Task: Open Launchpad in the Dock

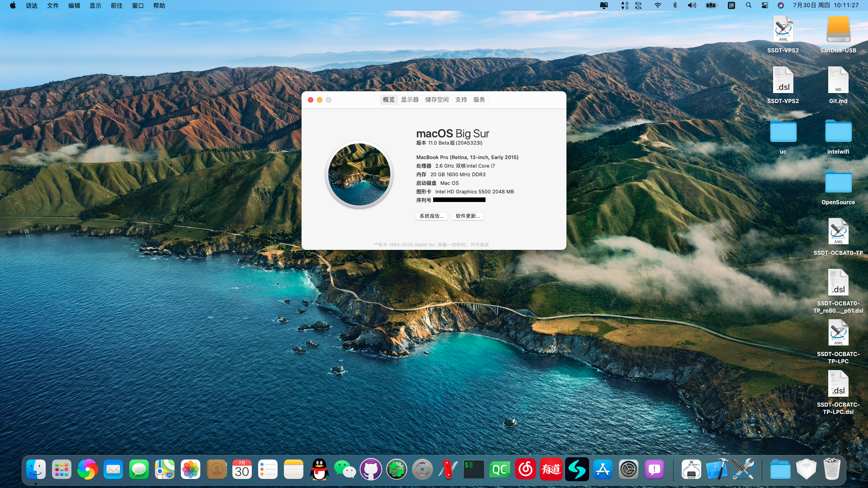Action: tap(61, 469)
